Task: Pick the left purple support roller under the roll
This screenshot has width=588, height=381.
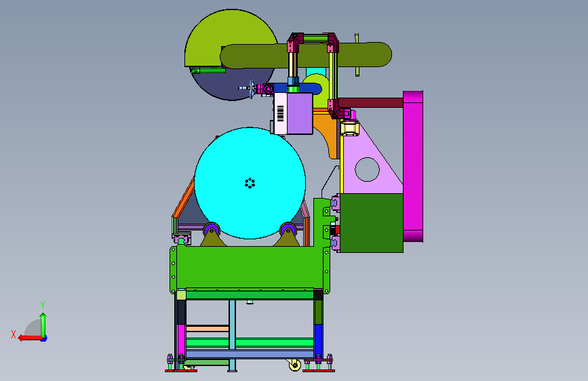Action: pos(212,230)
